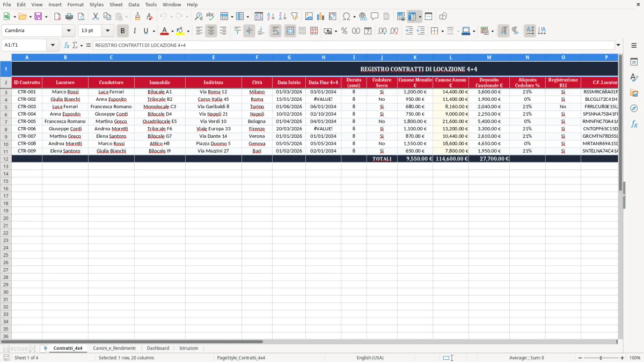Open Font Name dropdown list
This screenshot has width=644, height=362.
(x=68, y=31)
